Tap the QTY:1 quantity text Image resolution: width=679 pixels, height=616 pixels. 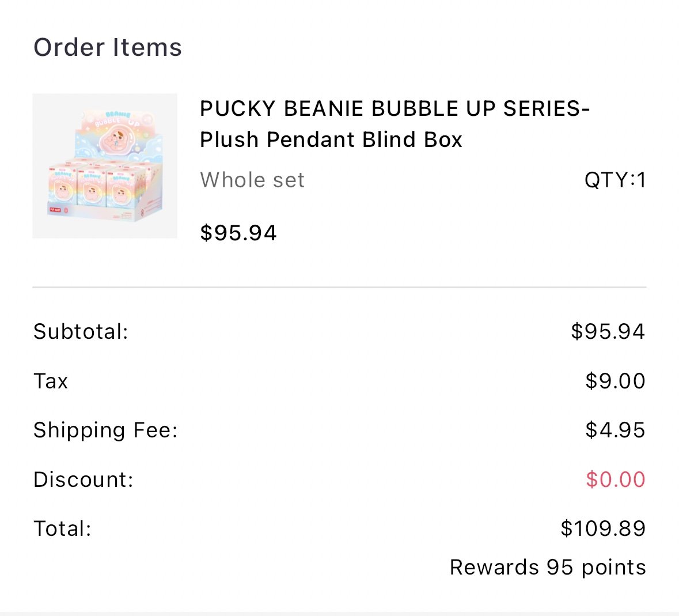[x=615, y=180]
